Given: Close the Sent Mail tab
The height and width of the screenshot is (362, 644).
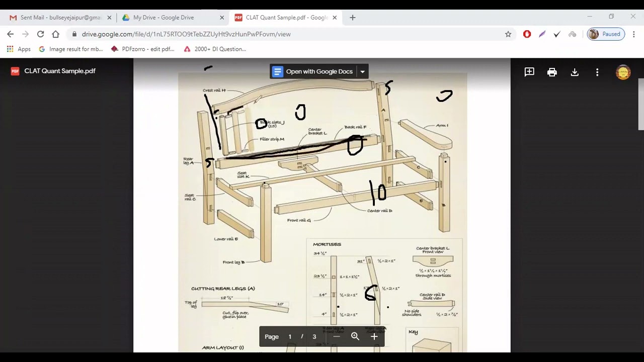Looking at the screenshot, I should tap(109, 18).
